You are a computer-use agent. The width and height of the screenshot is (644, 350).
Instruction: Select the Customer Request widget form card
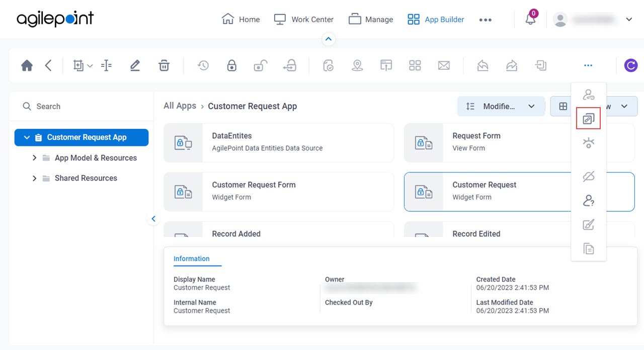tap(519, 192)
